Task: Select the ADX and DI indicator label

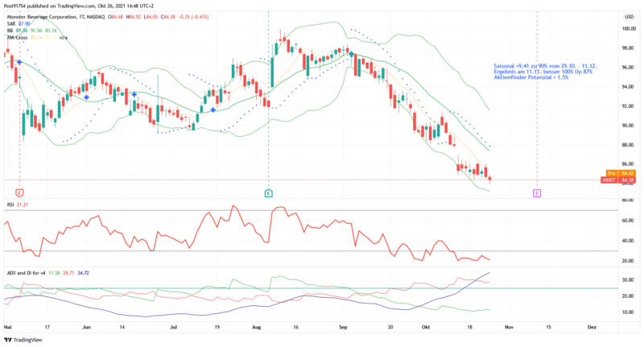Action: (27, 273)
